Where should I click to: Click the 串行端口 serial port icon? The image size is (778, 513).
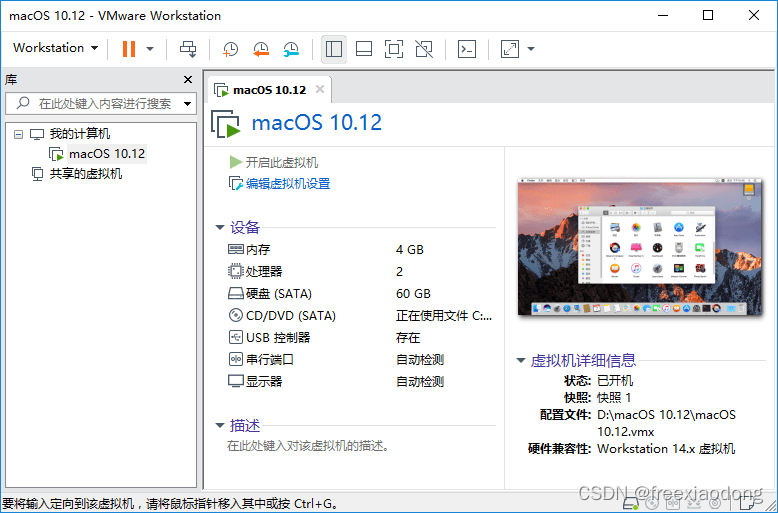pyautogui.click(x=235, y=359)
